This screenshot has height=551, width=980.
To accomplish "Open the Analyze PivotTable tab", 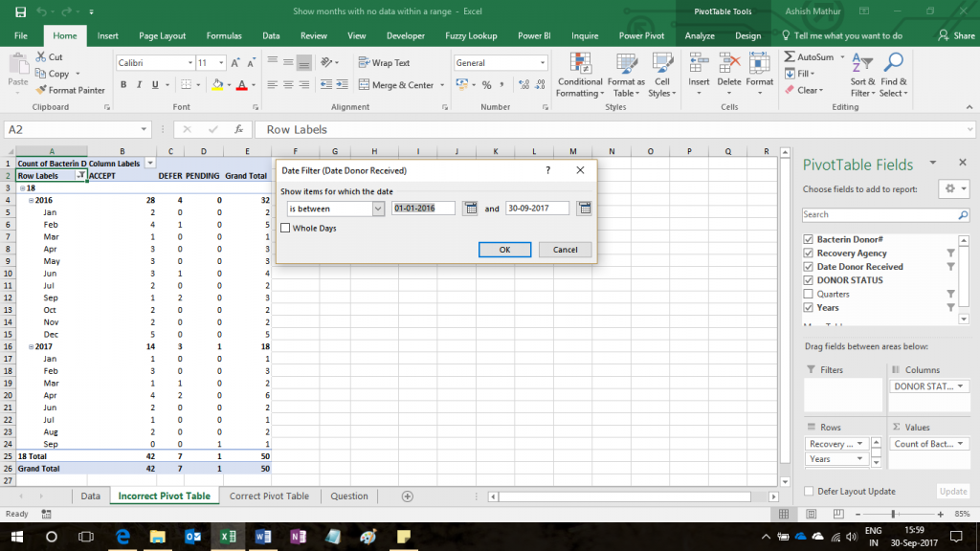I will coord(700,35).
